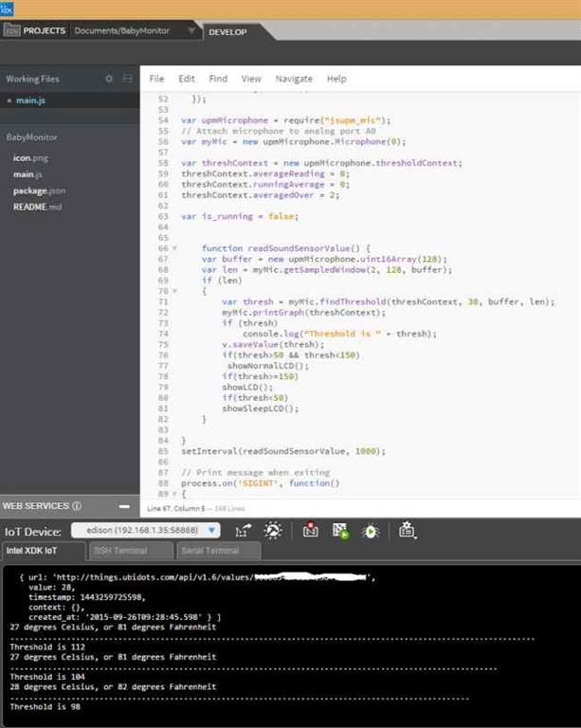Image resolution: width=581 pixels, height=728 pixels.
Task: Click Web Services info icon
Action: (x=77, y=506)
